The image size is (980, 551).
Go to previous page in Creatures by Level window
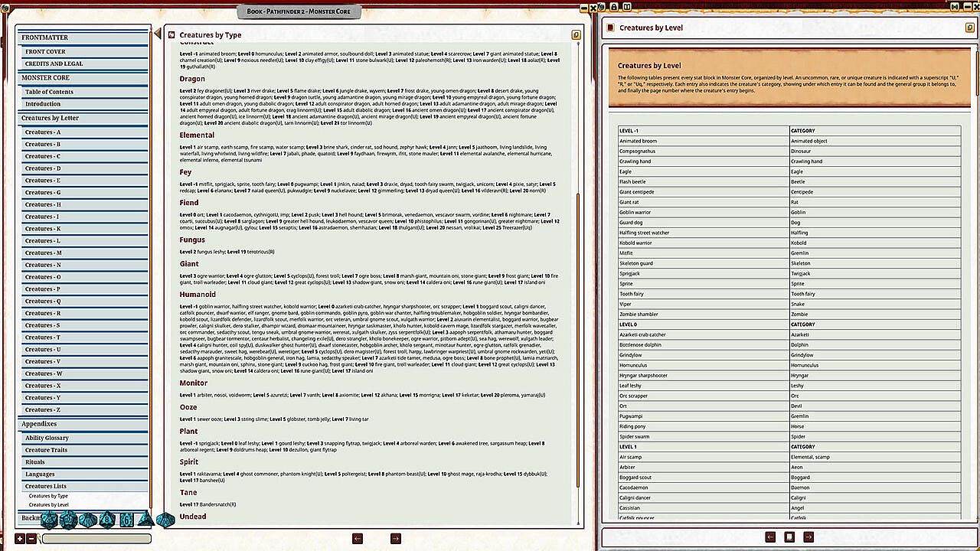click(x=771, y=537)
